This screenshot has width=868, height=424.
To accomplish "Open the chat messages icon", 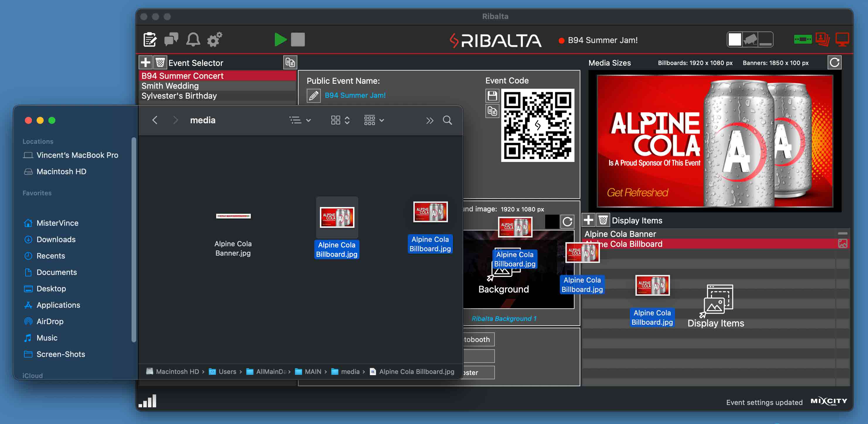I will (x=171, y=40).
